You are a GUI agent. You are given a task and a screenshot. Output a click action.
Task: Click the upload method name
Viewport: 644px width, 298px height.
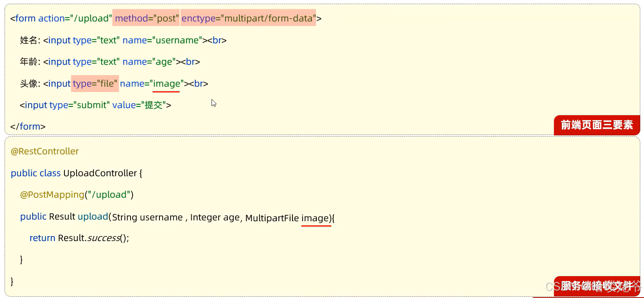click(93, 217)
